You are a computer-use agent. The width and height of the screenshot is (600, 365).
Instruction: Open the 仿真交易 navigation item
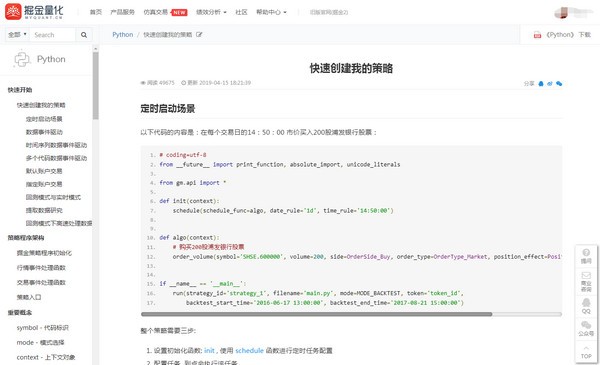click(x=156, y=12)
